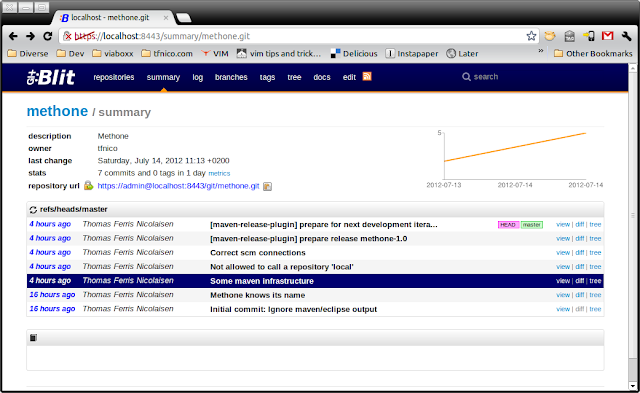Click the search magnifier icon
Screen dimensions: 640x393
(466, 77)
